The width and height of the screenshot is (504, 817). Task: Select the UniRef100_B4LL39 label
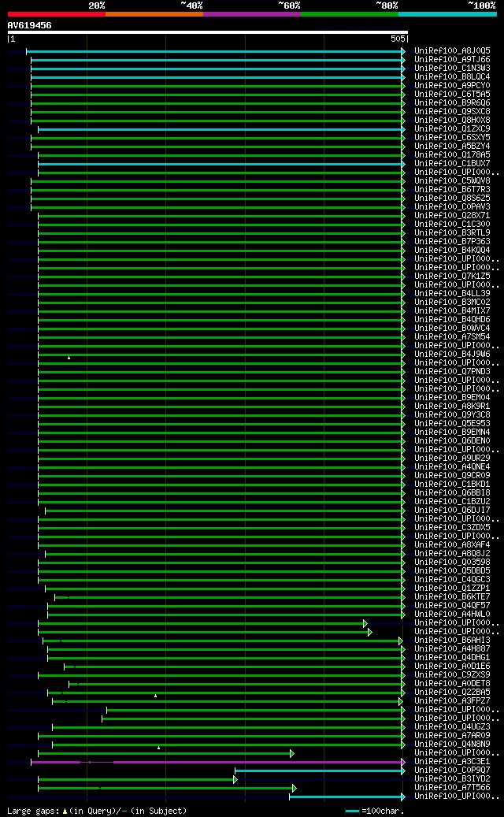click(x=452, y=293)
